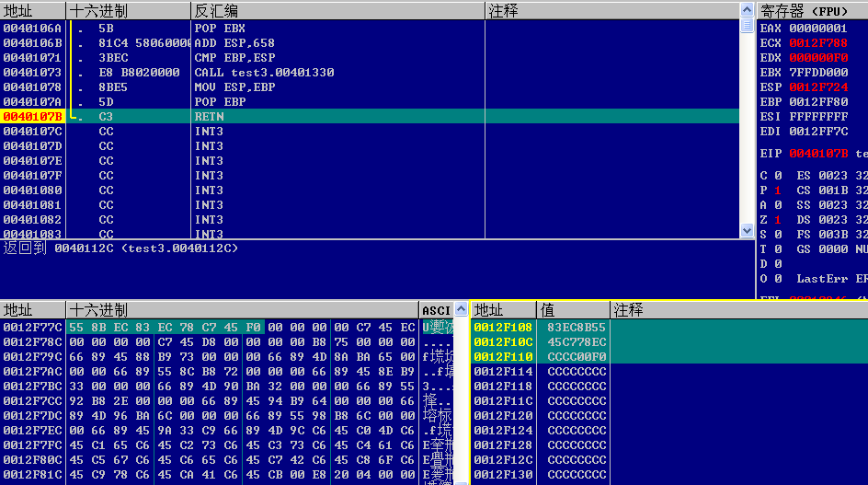The image size is (868, 485).
Task: Click the disassembly scrollbar down arrow
Action: pos(748,231)
